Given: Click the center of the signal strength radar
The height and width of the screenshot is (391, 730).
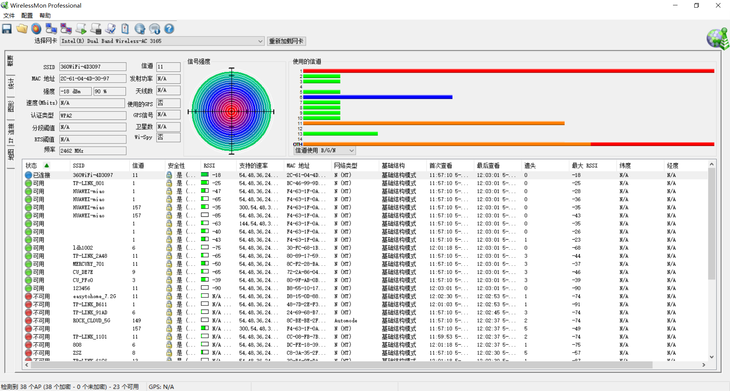Looking at the screenshot, I should 231,112.
